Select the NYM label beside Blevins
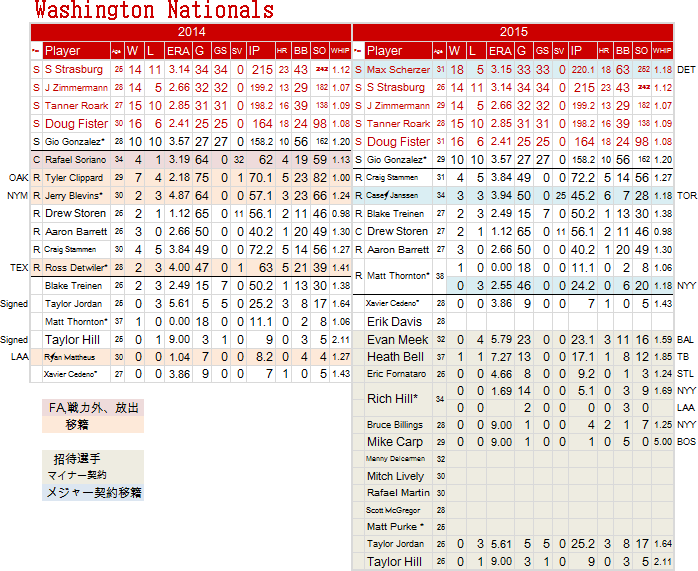Viewport: 698px width, 571px height. coord(17,196)
